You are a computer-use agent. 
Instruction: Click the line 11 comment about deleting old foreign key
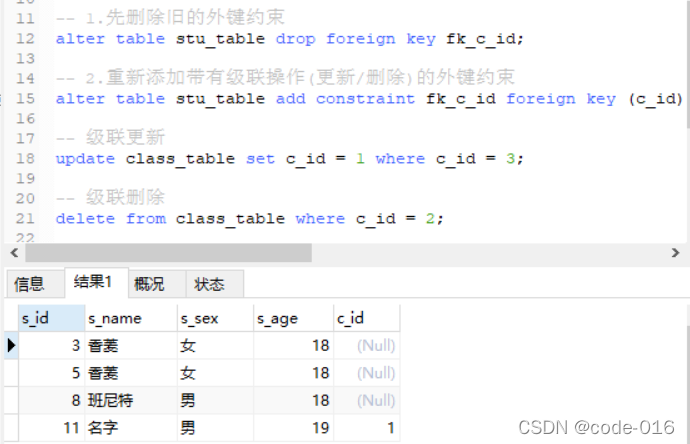pyautogui.click(x=170, y=18)
